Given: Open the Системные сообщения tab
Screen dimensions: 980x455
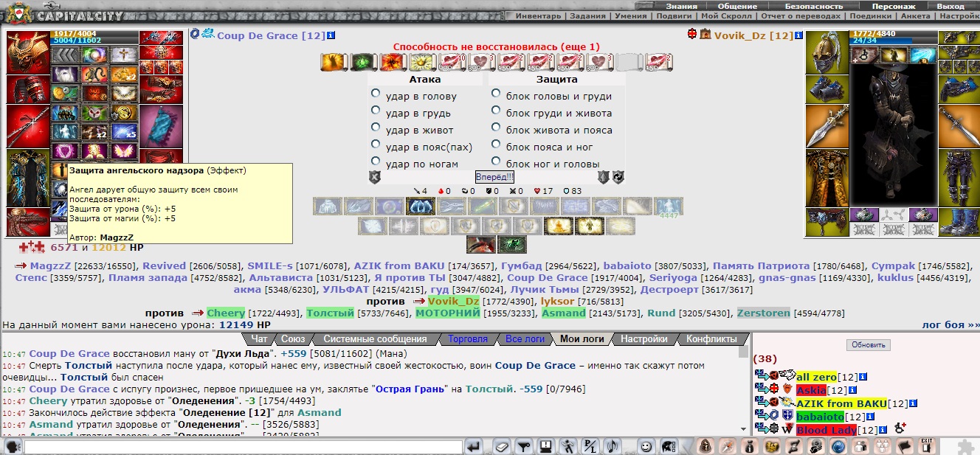Looking at the screenshot, I should click(x=374, y=339).
